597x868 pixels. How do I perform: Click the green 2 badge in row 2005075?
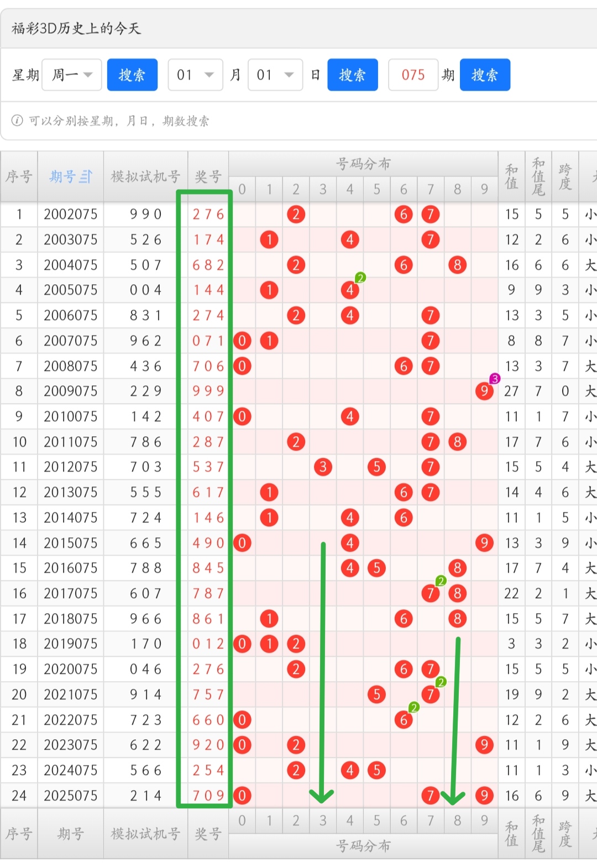360,278
